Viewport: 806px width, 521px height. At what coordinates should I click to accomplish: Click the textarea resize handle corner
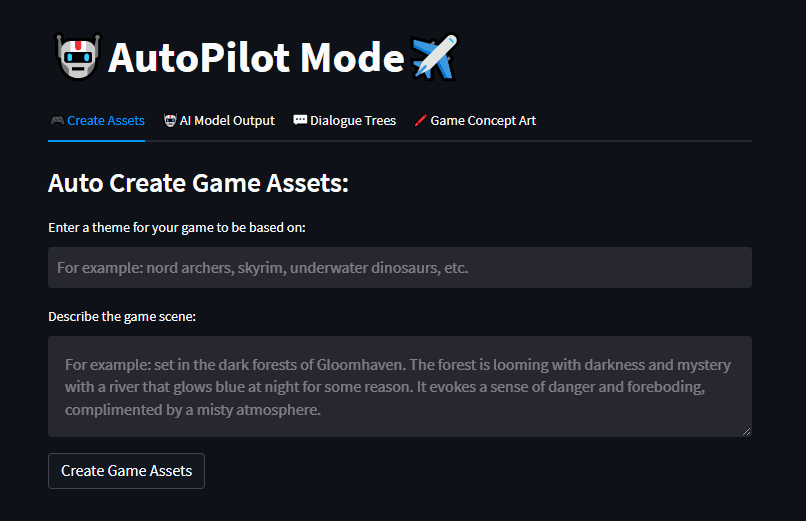click(x=747, y=432)
